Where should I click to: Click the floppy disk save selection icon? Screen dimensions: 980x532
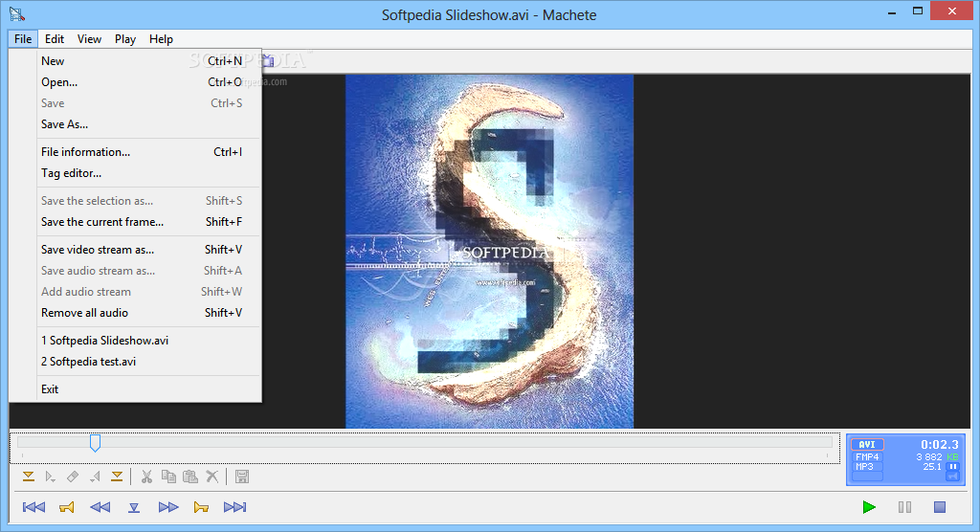point(242,477)
